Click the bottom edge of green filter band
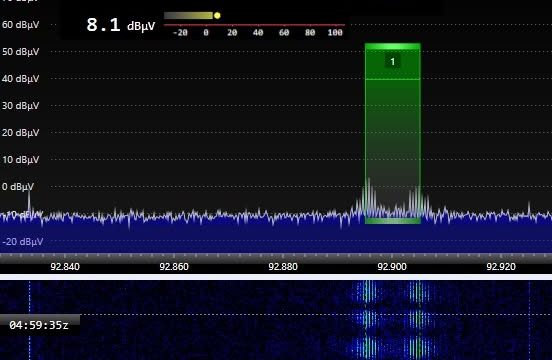The image size is (552, 360). (393, 221)
